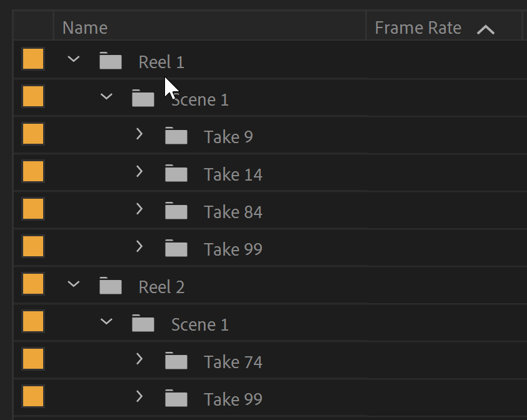The height and width of the screenshot is (420, 527).
Task: Expand the Take 9 bin
Action: (139, 136)
